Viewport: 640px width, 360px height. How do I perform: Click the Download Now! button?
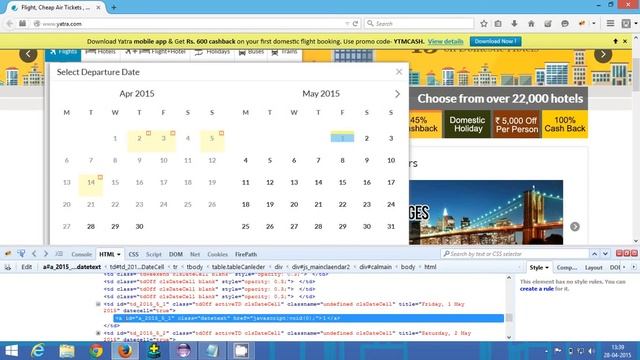click(x=496, y=41)
